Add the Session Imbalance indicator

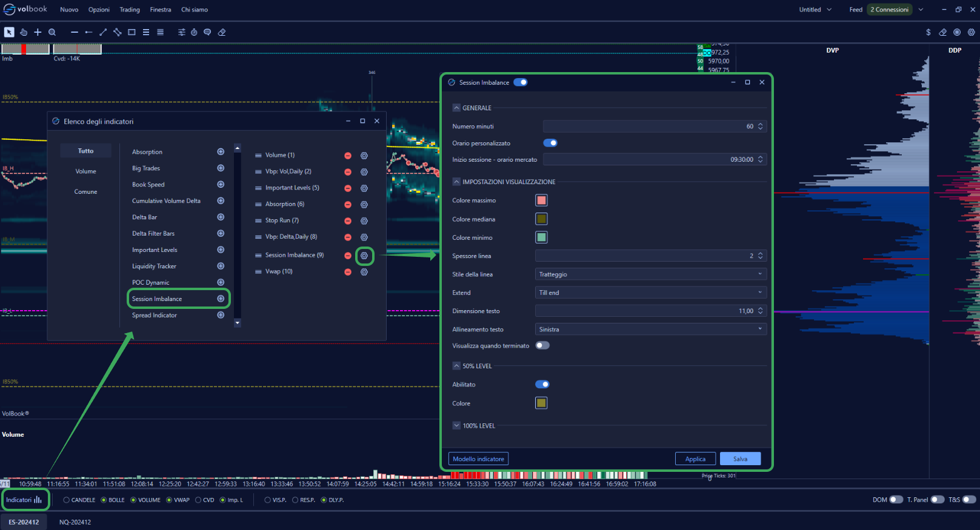coord(221,299)
